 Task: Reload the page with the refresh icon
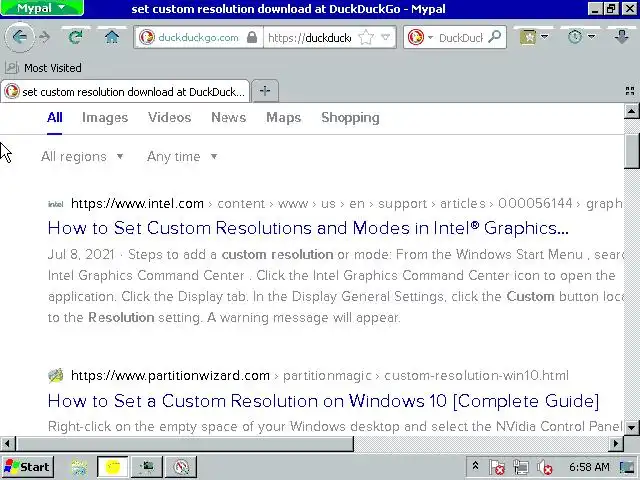coord(75,38)
